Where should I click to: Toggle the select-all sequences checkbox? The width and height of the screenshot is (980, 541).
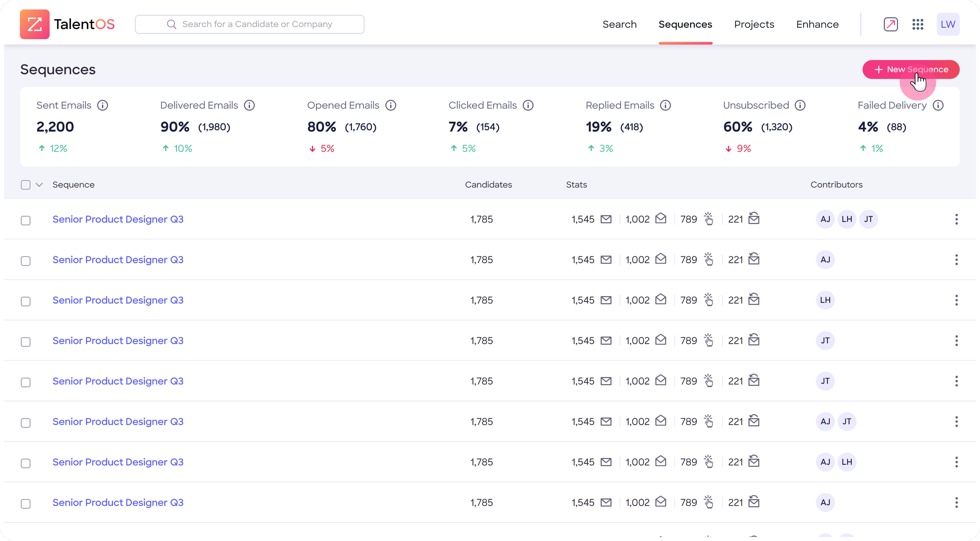click(25, 185)
